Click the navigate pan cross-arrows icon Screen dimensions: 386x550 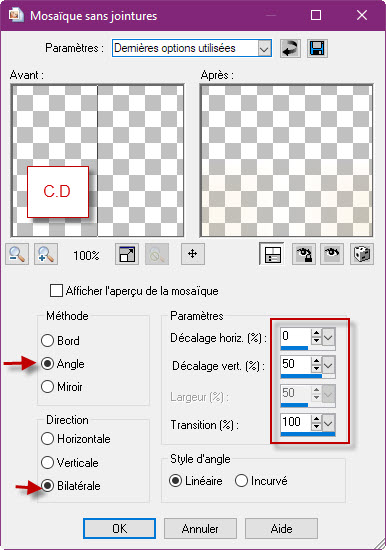point(193,254)
